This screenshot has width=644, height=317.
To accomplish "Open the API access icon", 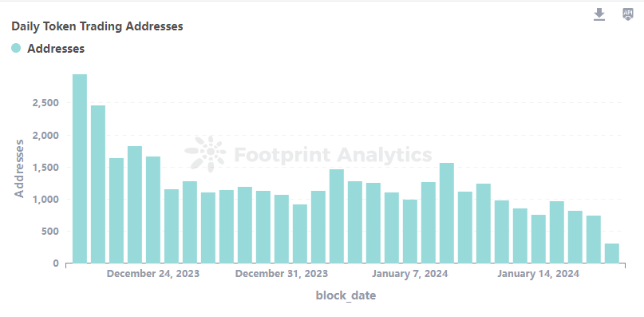I will 627,14.
